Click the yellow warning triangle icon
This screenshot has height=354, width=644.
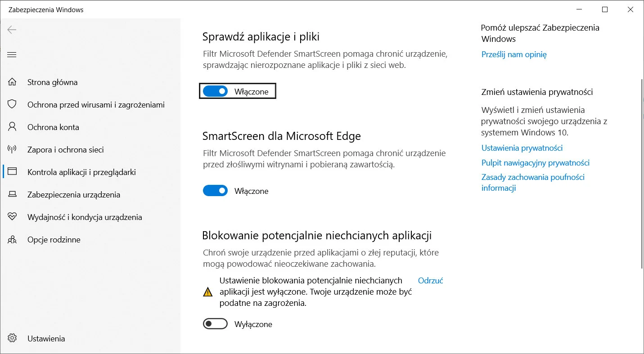coord(207,292)
